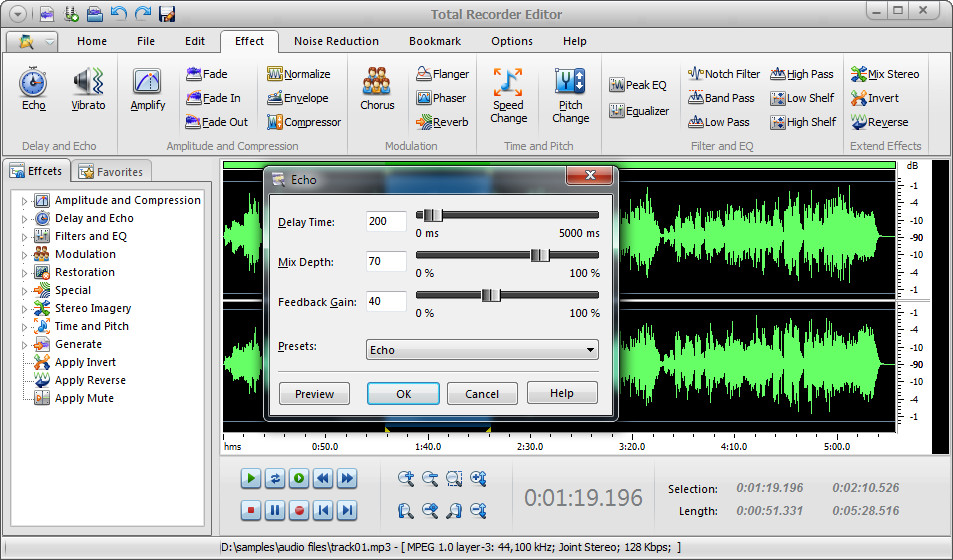Apply the High Pass filter
This screenshot has width=953, height=560.
click(802, 74)
